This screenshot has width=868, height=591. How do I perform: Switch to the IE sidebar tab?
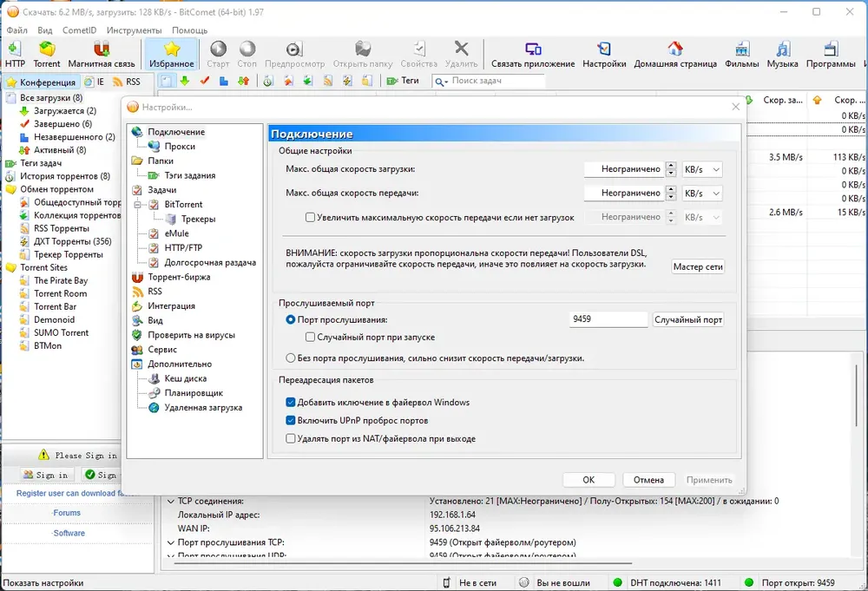(95, 82)
